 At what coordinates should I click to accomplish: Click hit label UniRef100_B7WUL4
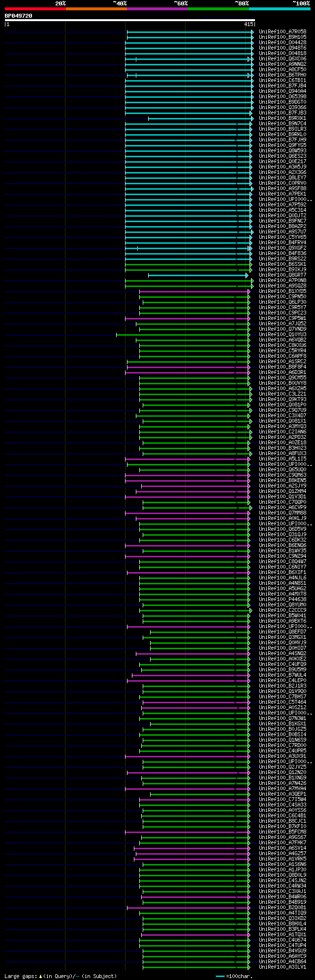[283, 675]
